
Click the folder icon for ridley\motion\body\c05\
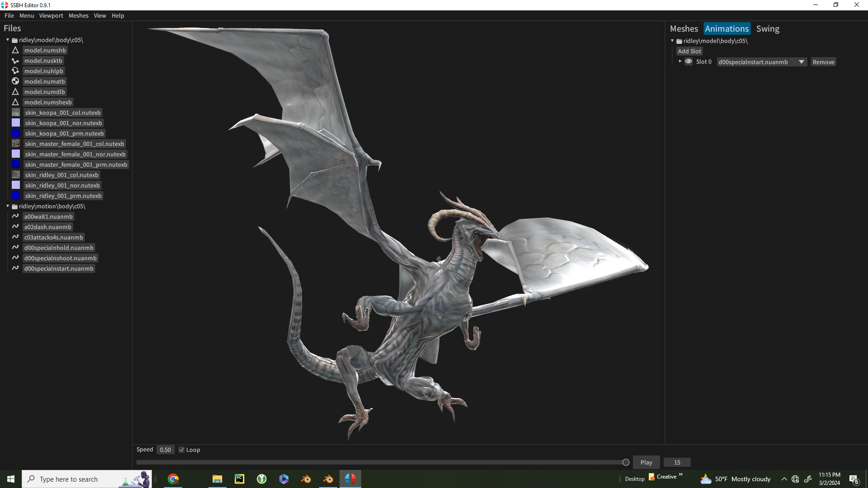click(14, 206)
